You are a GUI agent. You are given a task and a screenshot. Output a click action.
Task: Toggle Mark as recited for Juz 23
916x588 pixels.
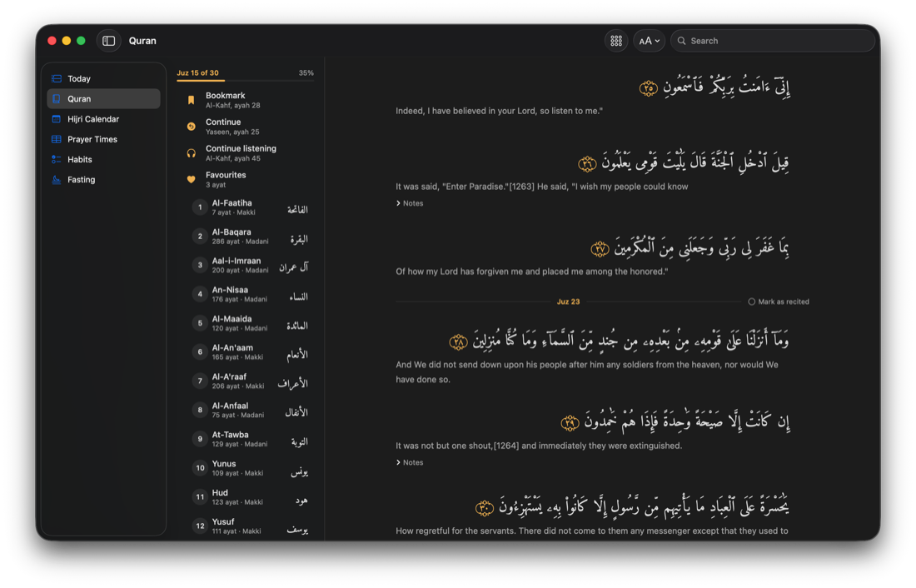pos(779,301)
